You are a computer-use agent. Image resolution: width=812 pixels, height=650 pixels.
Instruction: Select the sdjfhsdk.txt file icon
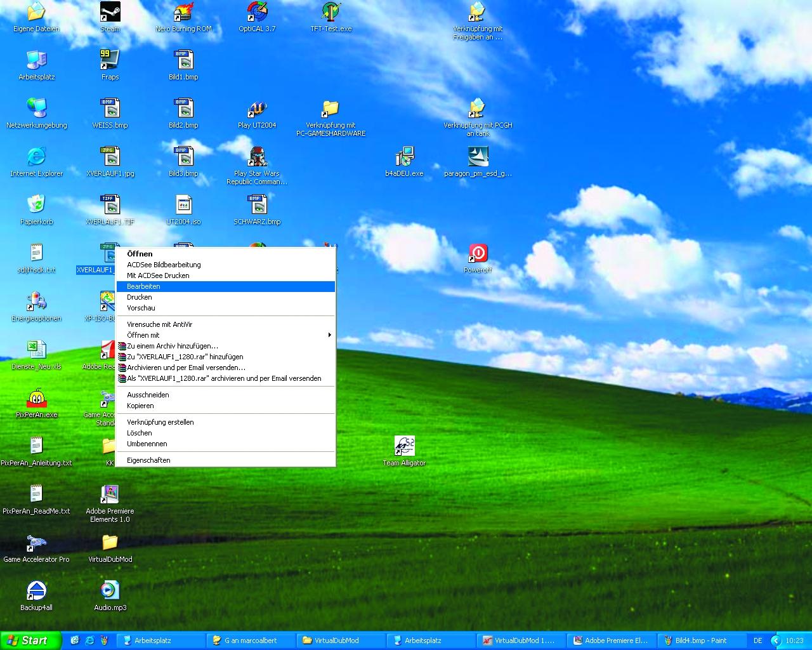click(x=36, y=253)
